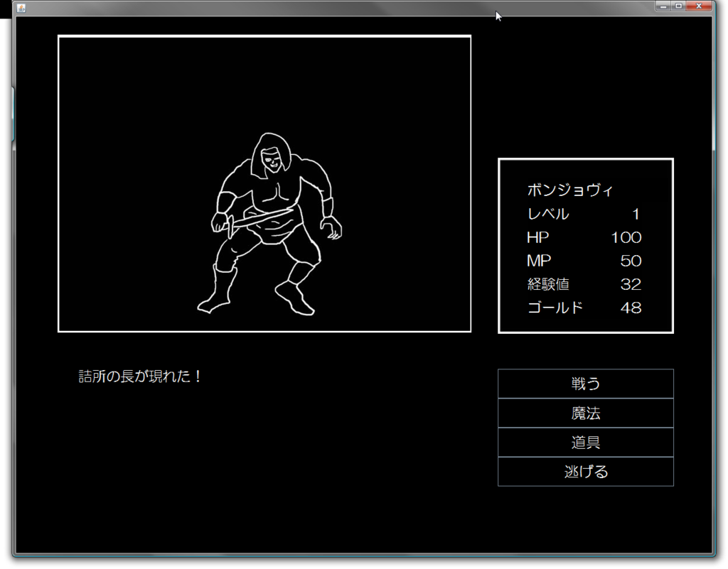
Task: Click the Java icon in title bar
Action: click(x=21, y=7)
